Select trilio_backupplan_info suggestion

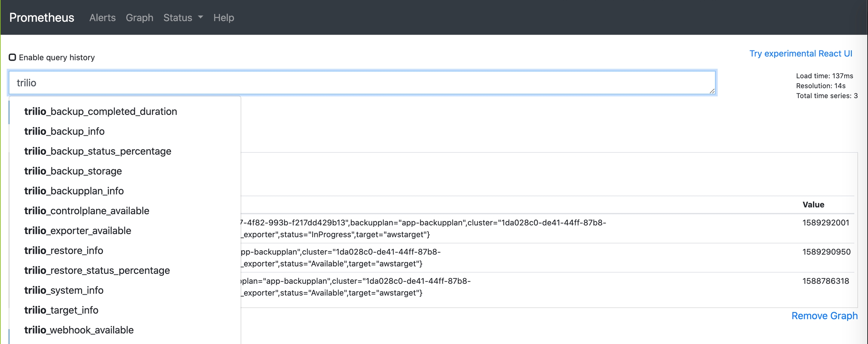[x=74, y=191]
